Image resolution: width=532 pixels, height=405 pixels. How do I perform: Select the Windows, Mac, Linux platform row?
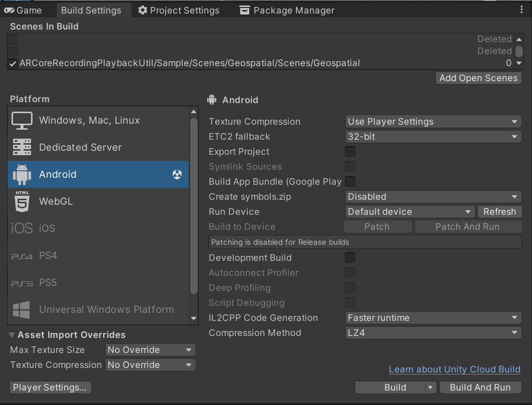pos(98,120)
